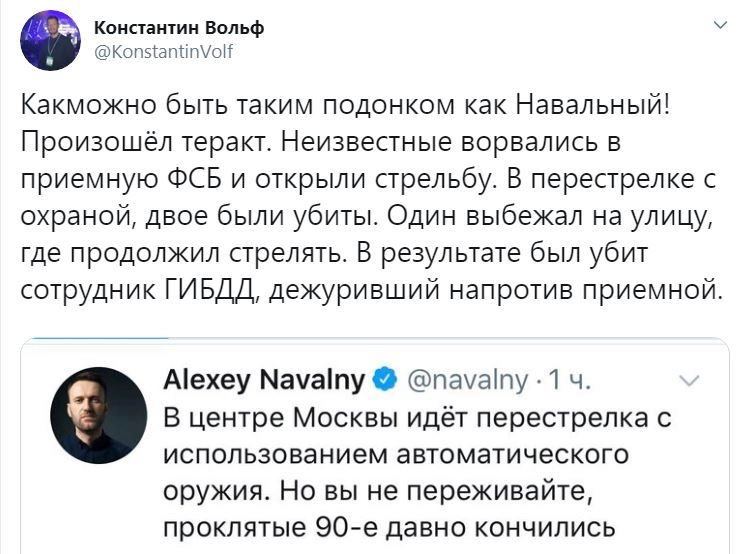The height and width of the screenshot is (554, 747).
Task: Open the tweet options chevron menu
Action: [x=719, y=27]
